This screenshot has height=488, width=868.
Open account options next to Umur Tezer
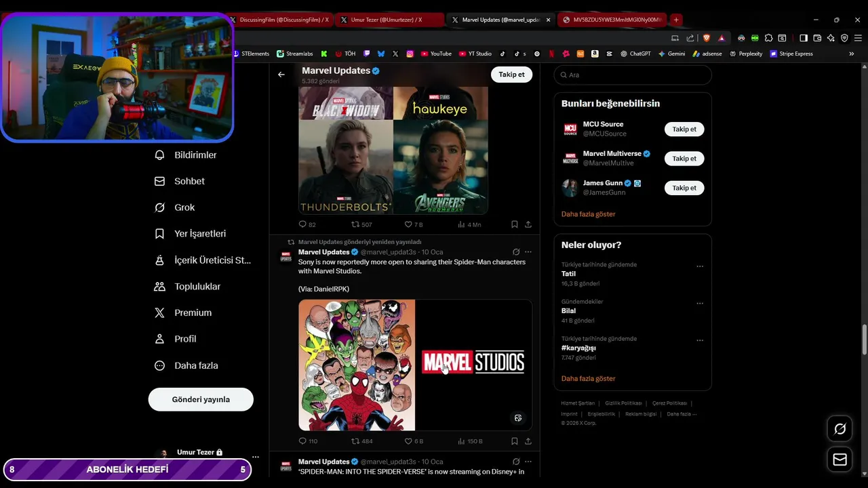pyautogui.click(x=255, y=457)
